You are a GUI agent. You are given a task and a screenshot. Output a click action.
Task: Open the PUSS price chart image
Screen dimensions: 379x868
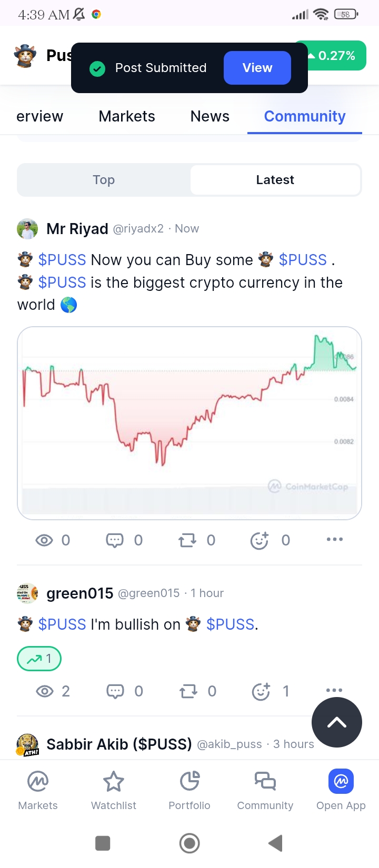coord(189,423)
